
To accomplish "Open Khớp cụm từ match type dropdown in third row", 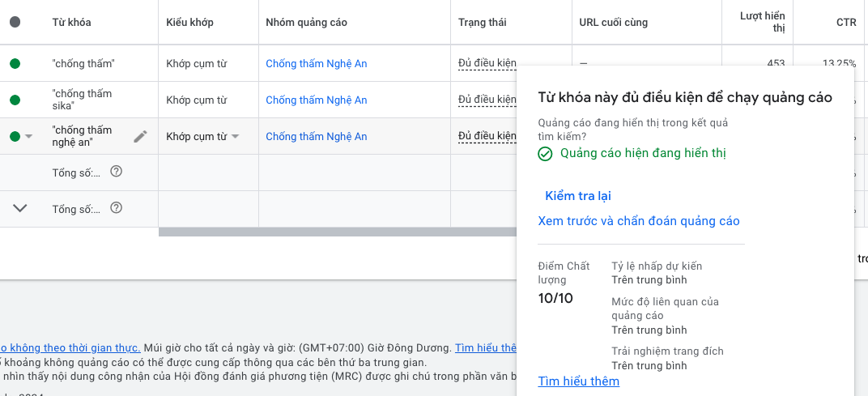I will [x=236, y=137].
